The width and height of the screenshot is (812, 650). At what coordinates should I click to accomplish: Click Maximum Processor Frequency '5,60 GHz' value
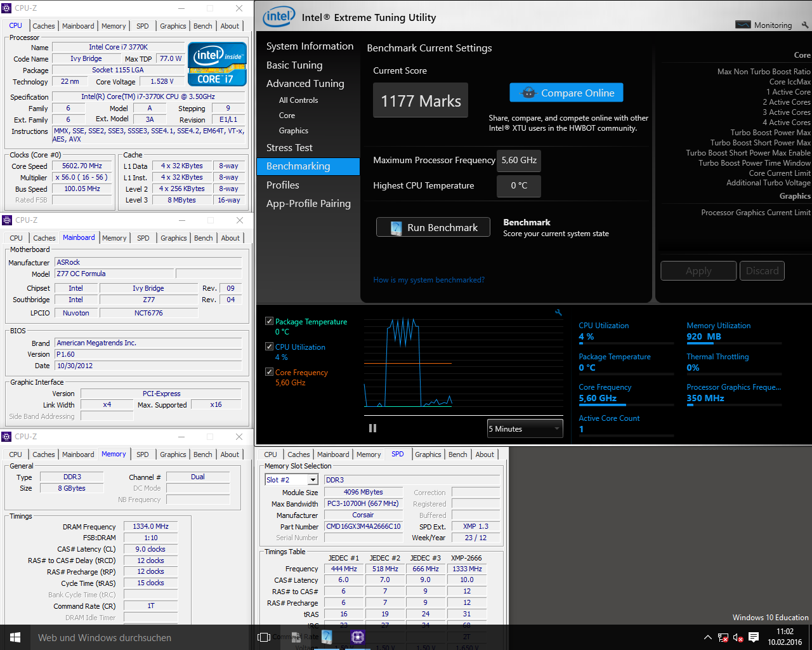[x=519, y=160]
